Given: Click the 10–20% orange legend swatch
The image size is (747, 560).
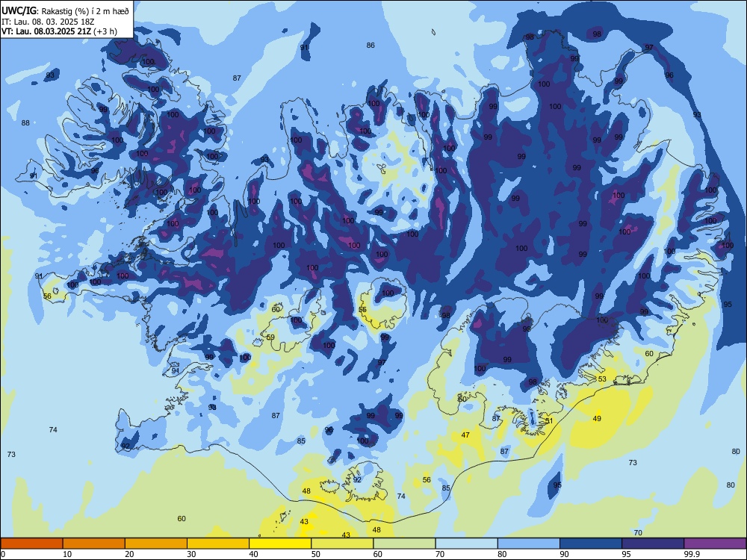Looking at the screenshot, I should pos(94,544).
